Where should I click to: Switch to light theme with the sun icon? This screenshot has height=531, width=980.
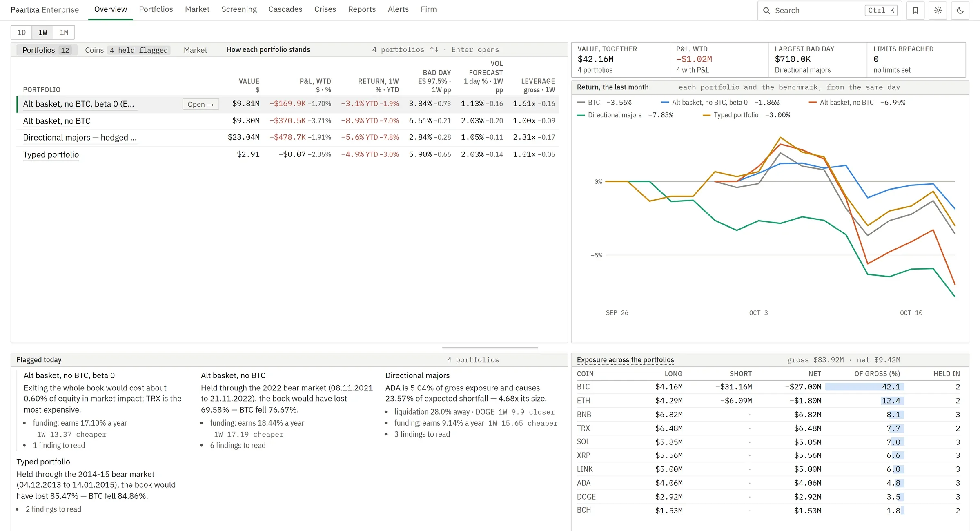pyautogui.click(x=938, y=11)
